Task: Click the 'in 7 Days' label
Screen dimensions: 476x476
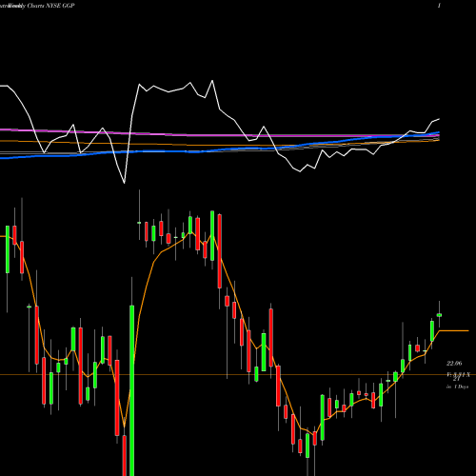Action: coord(457,387)
